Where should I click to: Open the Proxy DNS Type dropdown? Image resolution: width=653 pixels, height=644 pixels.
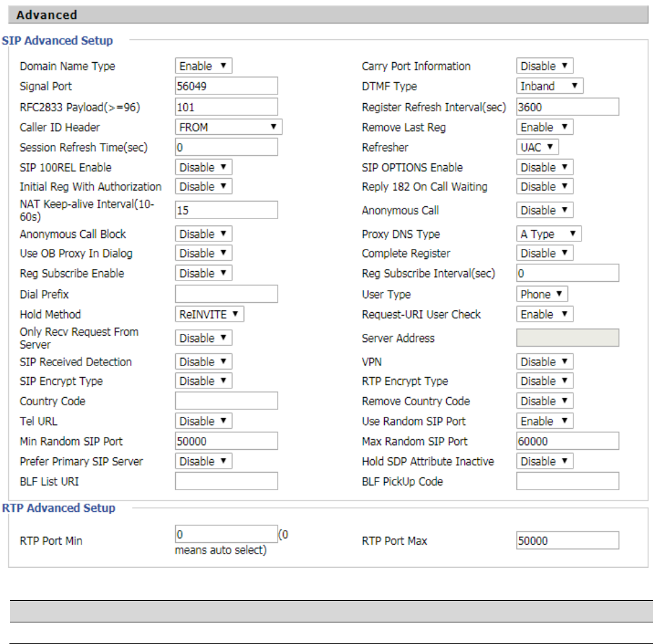[x=549, y=234]
